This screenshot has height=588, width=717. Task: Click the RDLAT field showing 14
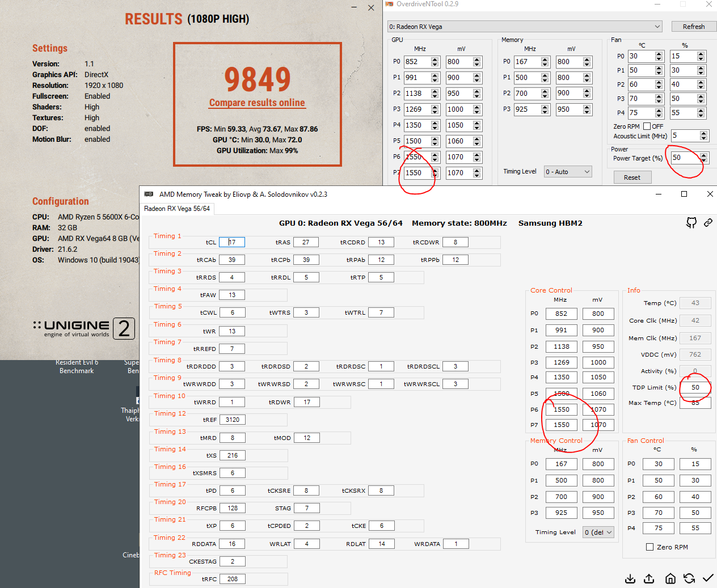pos(382,544)
